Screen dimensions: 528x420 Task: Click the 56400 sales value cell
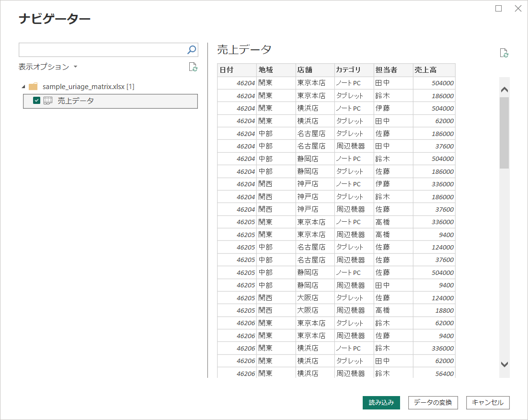tap(434, 374)
